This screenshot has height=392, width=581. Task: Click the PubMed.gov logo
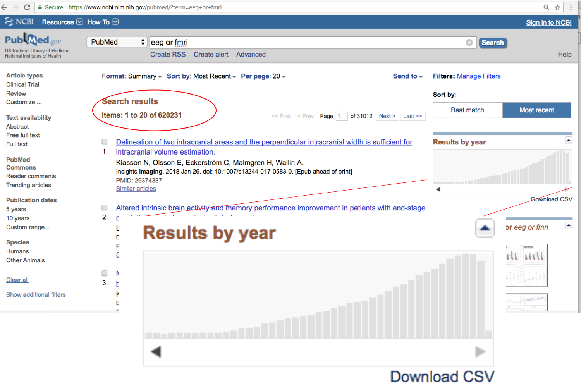click(33, 40)
